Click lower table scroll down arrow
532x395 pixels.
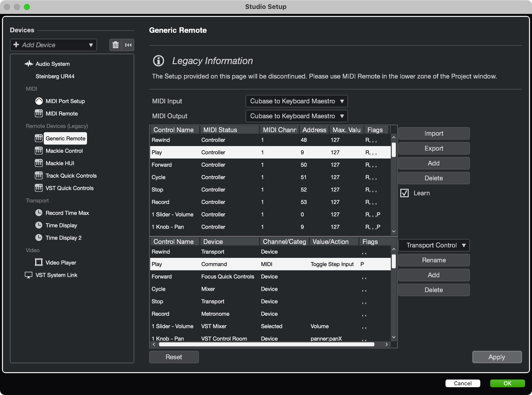click(394, 337)
